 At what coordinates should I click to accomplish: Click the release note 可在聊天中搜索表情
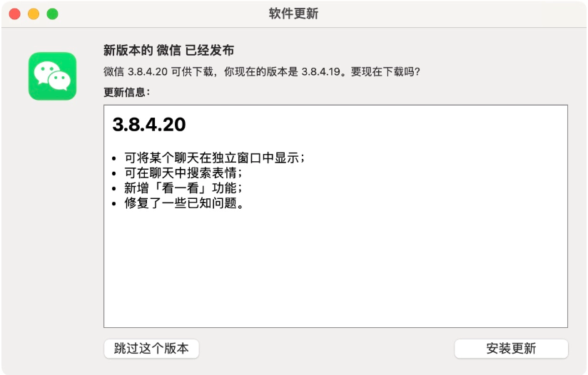click(x=183, y=173)
